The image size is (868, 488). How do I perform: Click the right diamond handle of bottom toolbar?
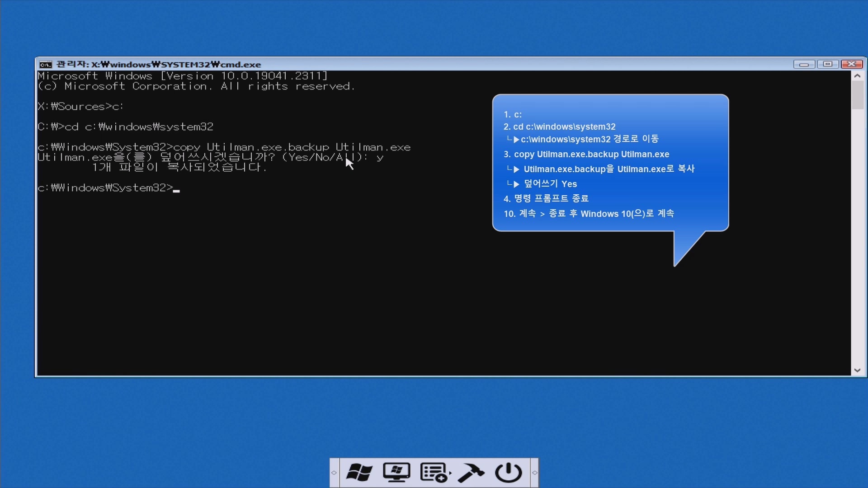pos(534,473)
